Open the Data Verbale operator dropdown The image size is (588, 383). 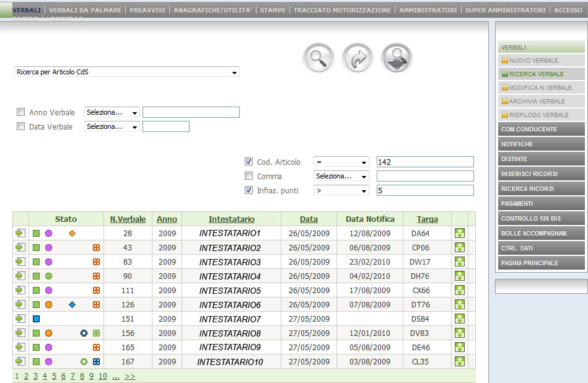tap(112, 126)
